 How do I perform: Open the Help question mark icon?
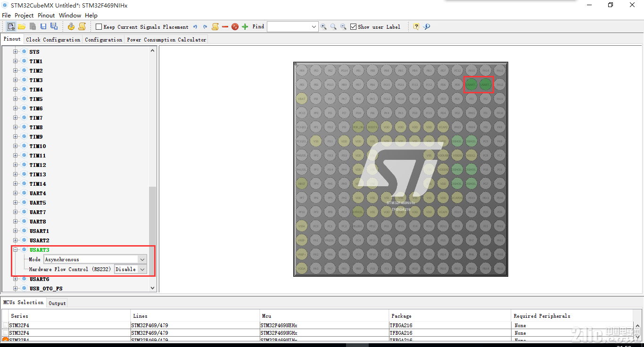pyautogui.click(x=416, y=26)
